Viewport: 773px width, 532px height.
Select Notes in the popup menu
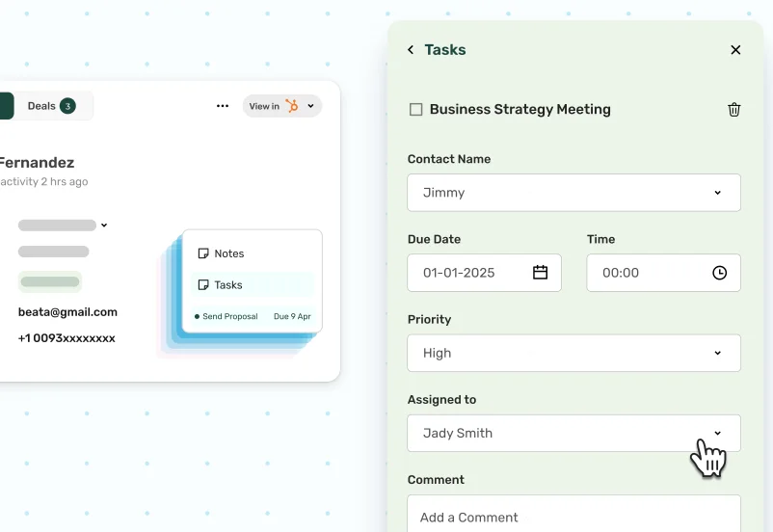coord(253,253)
